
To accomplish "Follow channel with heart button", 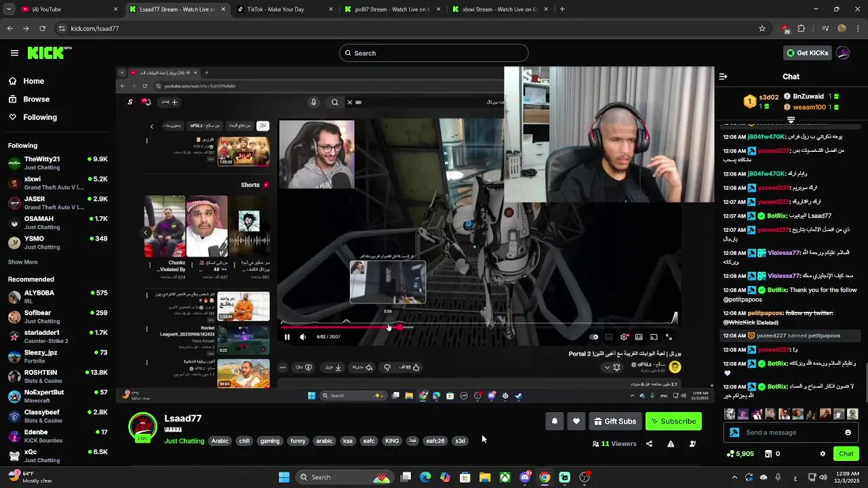I will pos(576,422).
